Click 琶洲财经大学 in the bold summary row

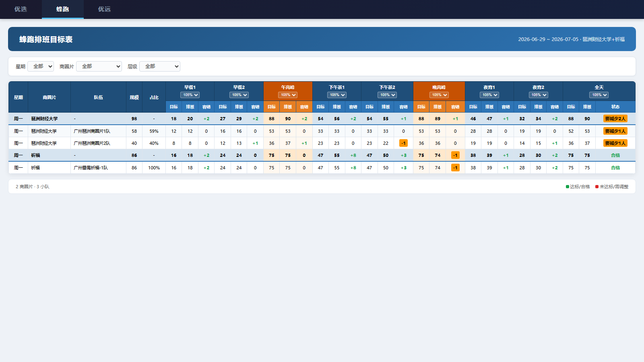click(44, 119)
